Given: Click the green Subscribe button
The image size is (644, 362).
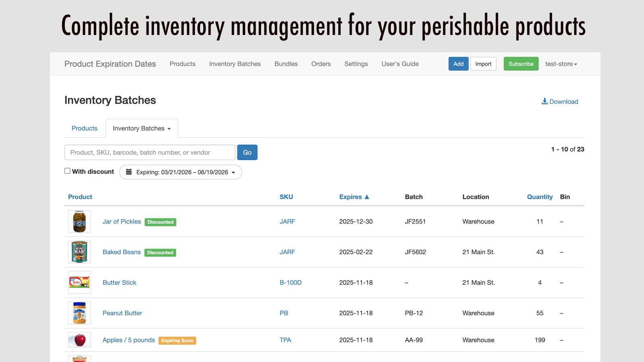Looking at the screenshot, I should (x=521, y=64).
